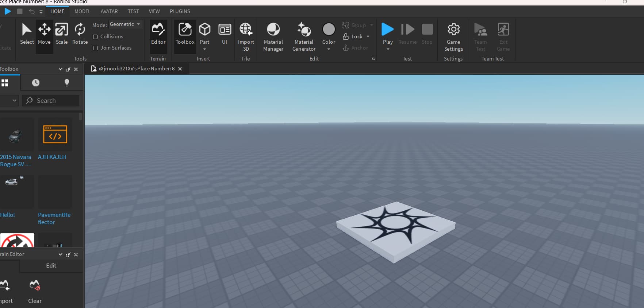Toggle Anchor on selected part

355,48
